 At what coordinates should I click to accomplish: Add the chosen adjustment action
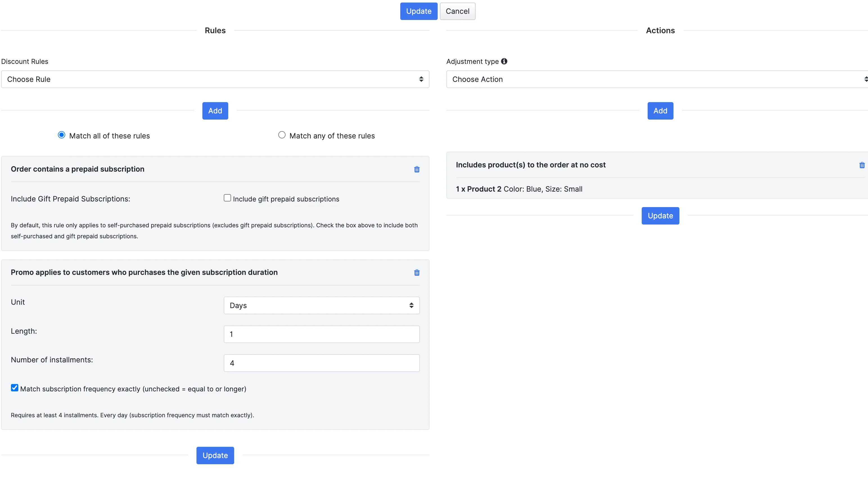point(660,111)
